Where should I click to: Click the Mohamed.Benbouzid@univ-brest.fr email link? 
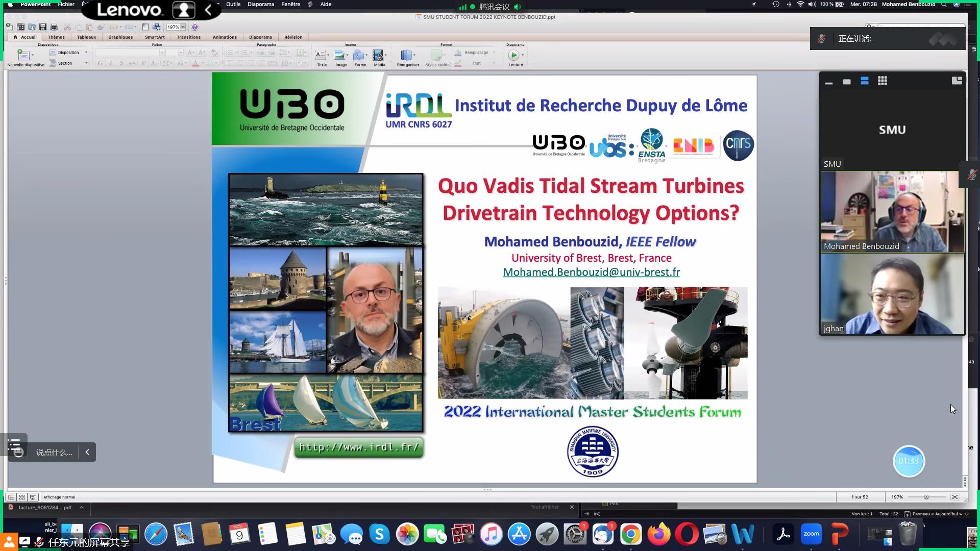click(591, 272)
